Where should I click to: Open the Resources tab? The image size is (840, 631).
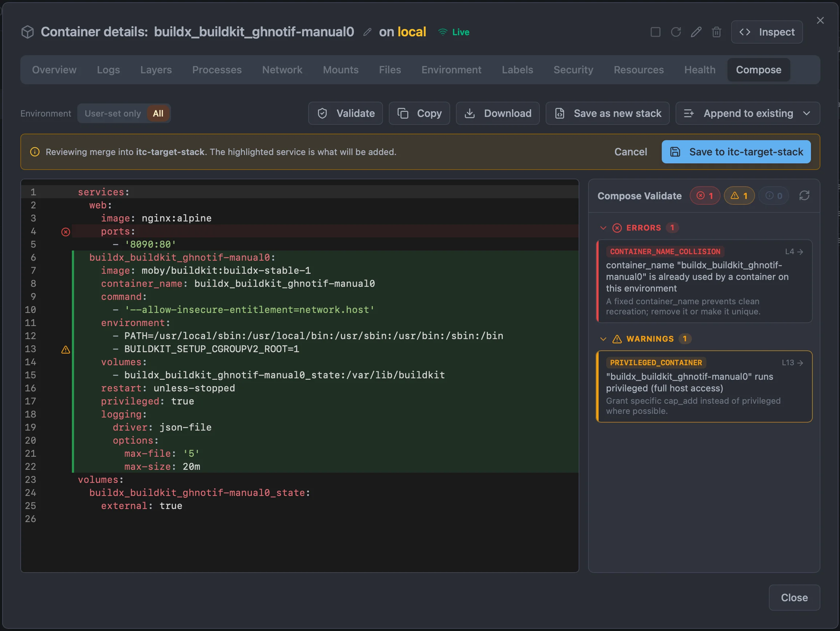click(639, 70)
